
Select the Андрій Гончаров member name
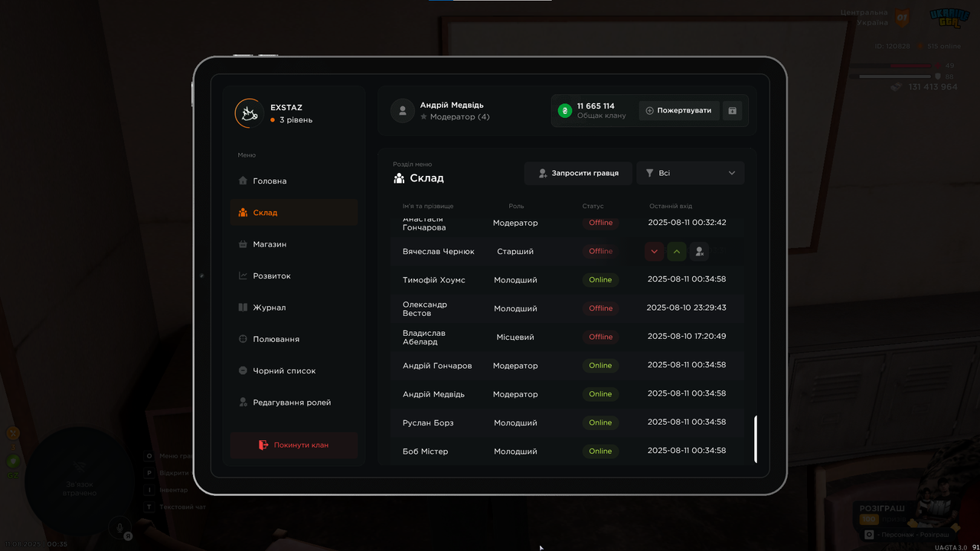437,366
